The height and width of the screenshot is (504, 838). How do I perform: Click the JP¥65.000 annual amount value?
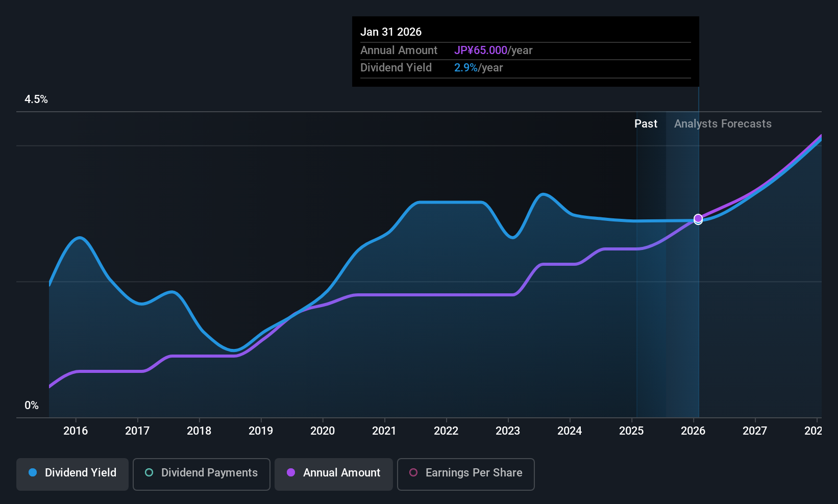point(481,51)
